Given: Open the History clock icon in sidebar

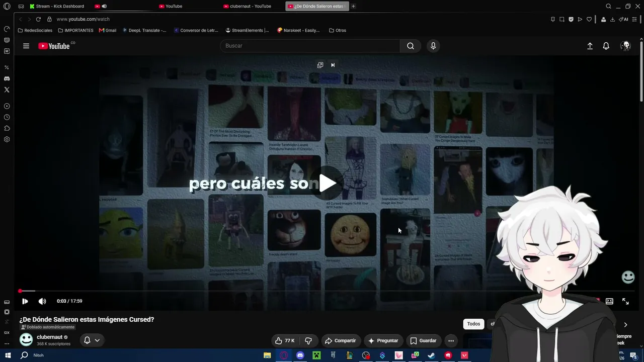Looking at the screenshot, I should (x=7, y=117).
